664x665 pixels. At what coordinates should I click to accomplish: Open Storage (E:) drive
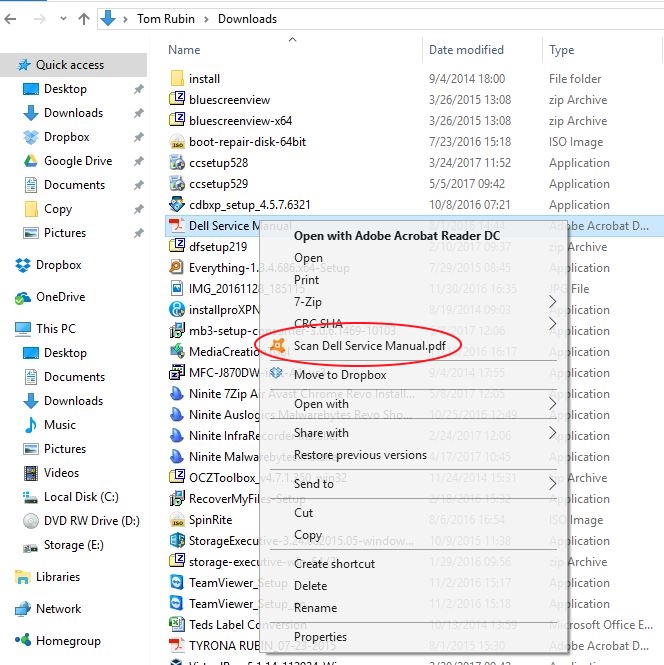[x=73, y=545]
